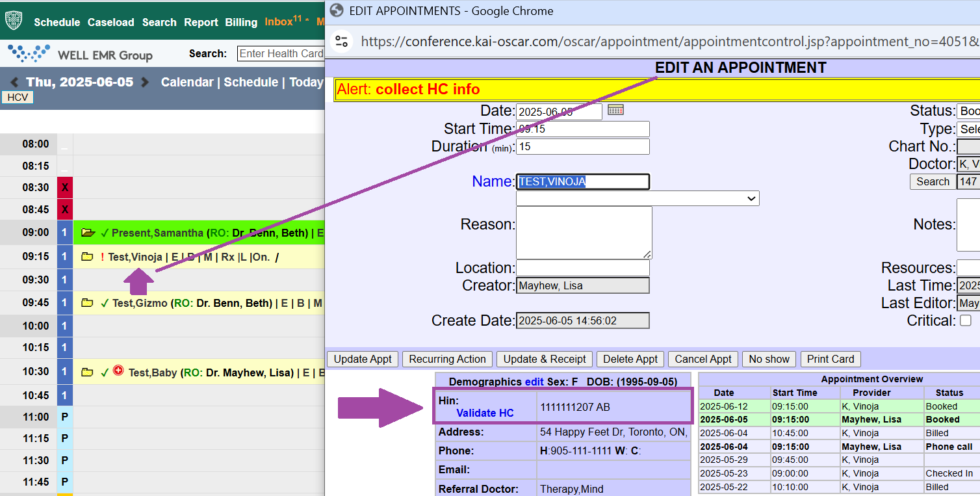Click the Location input field
This screenshot has width=980, height=496.
point(583,268)
